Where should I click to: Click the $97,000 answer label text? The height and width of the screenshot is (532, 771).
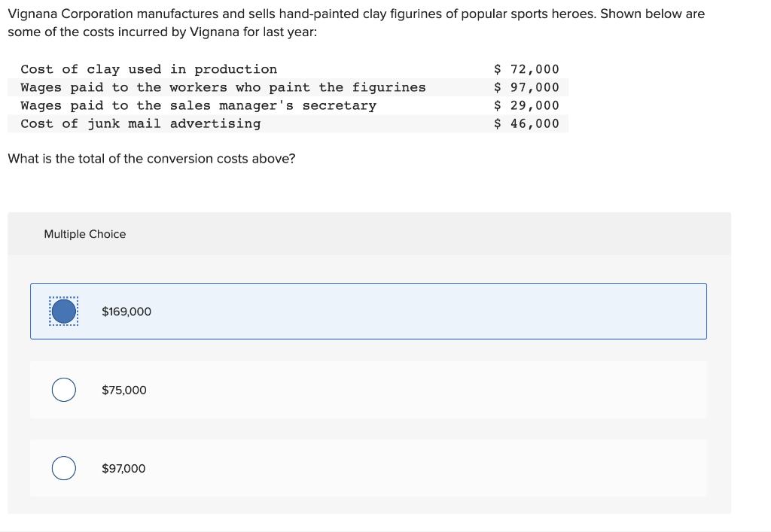123,469
